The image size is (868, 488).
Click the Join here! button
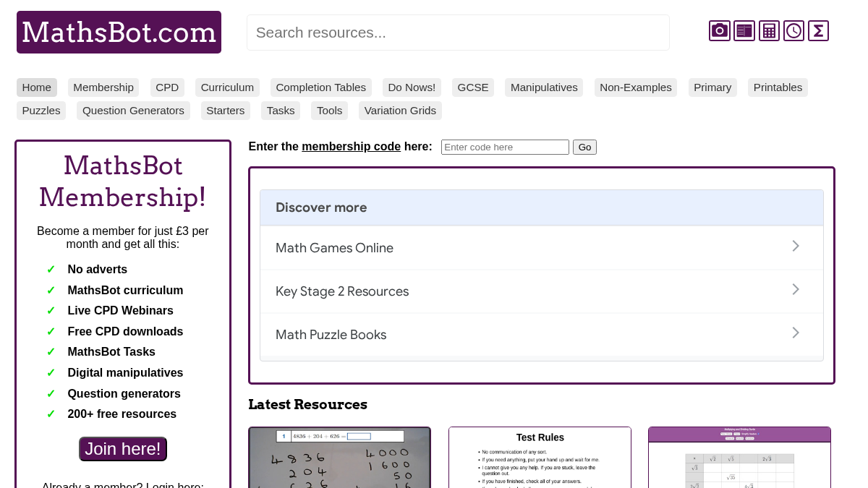click(x=123, y=449)
